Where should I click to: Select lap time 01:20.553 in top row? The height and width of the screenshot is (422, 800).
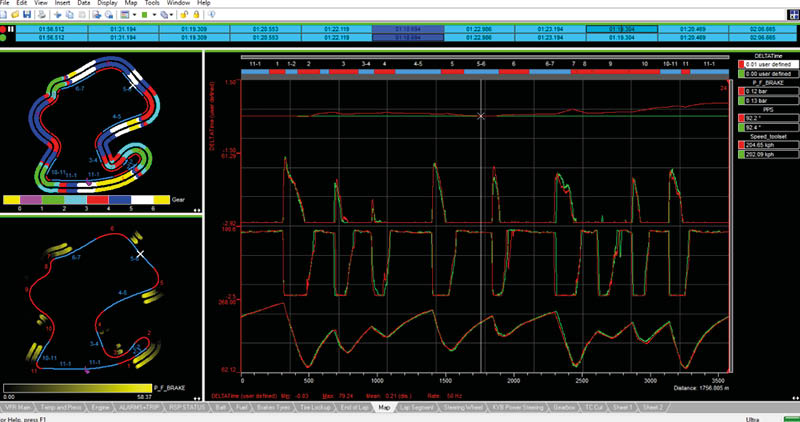pyautogui.click(x=266, y=29)
